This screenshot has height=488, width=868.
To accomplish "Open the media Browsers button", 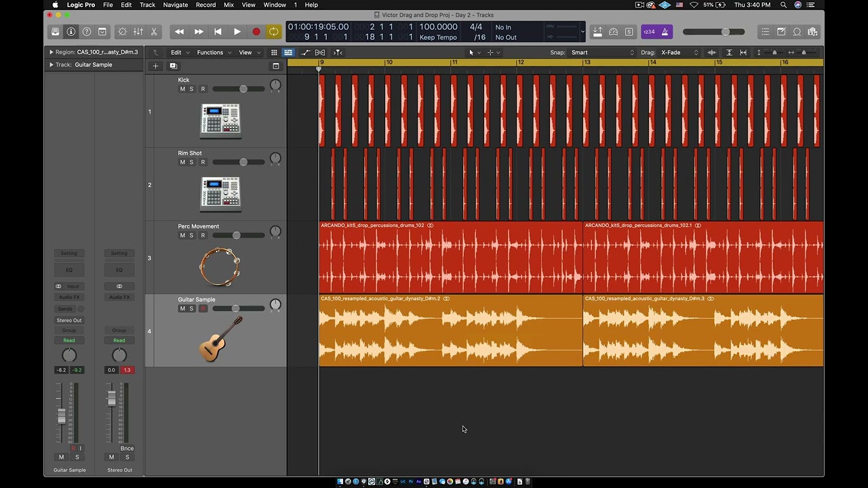I will point(812,32).
